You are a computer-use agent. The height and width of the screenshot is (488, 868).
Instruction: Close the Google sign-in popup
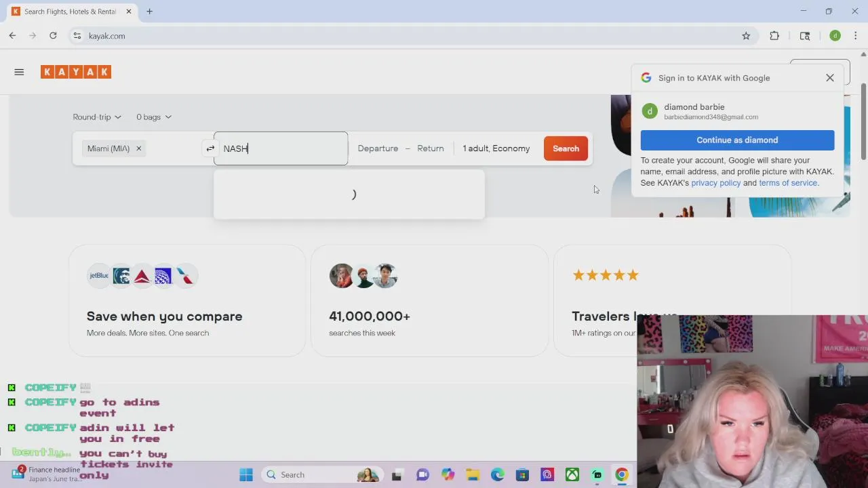point(830,78)
